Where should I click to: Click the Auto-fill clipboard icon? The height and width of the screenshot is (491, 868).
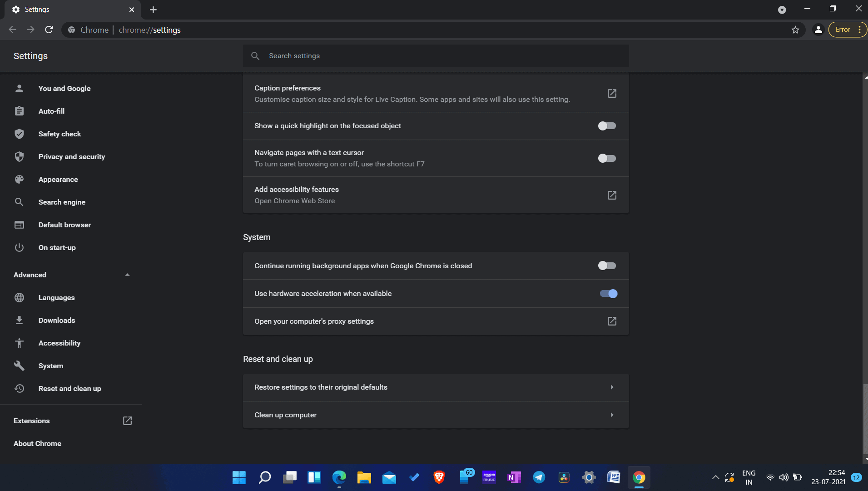[19, 111]
